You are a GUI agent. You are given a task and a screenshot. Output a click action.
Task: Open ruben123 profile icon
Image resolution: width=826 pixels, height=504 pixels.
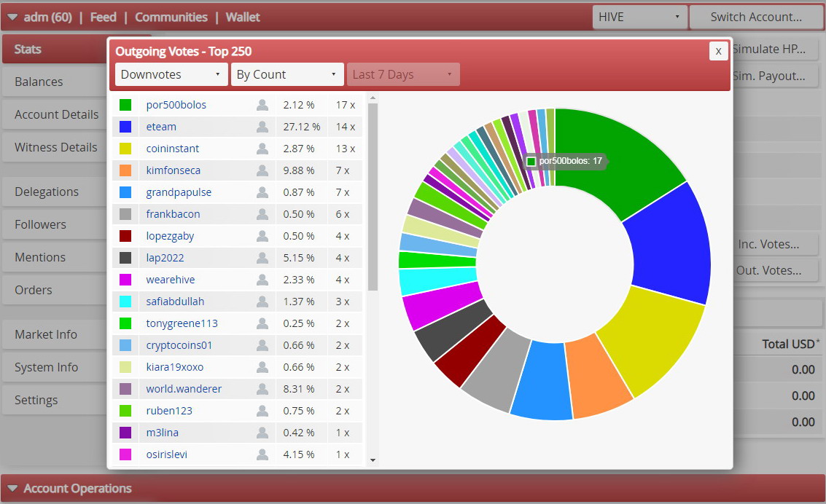point(262,410)
